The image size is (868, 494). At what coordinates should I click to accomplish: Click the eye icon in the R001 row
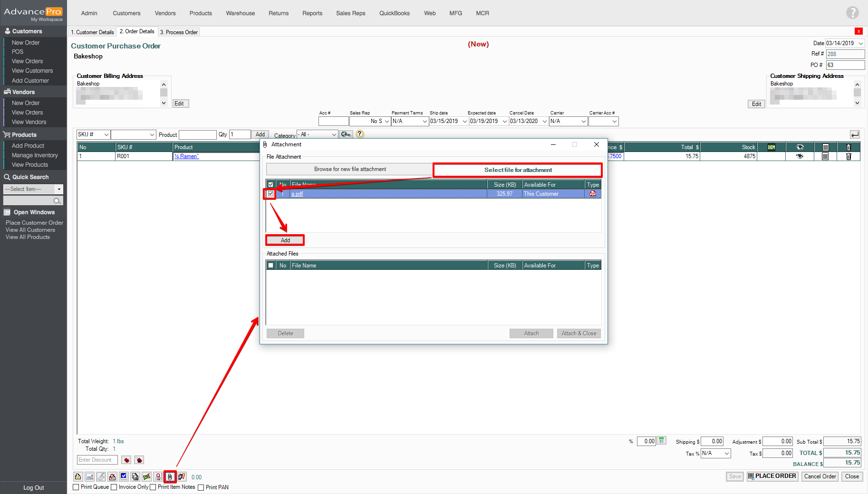[x=800, y=156]
